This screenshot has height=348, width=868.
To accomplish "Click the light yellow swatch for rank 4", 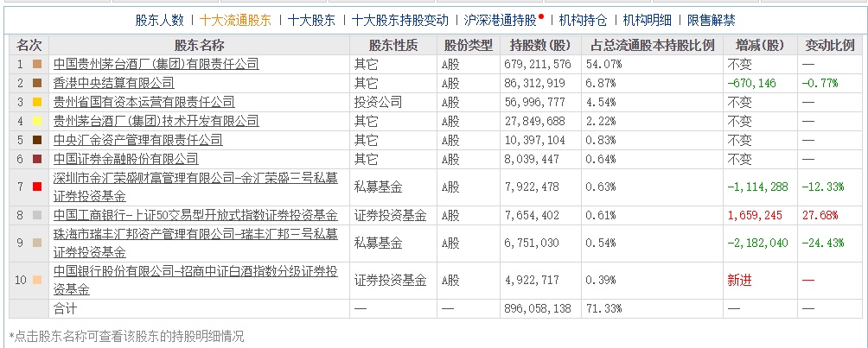I will click(x=38, y=121).
